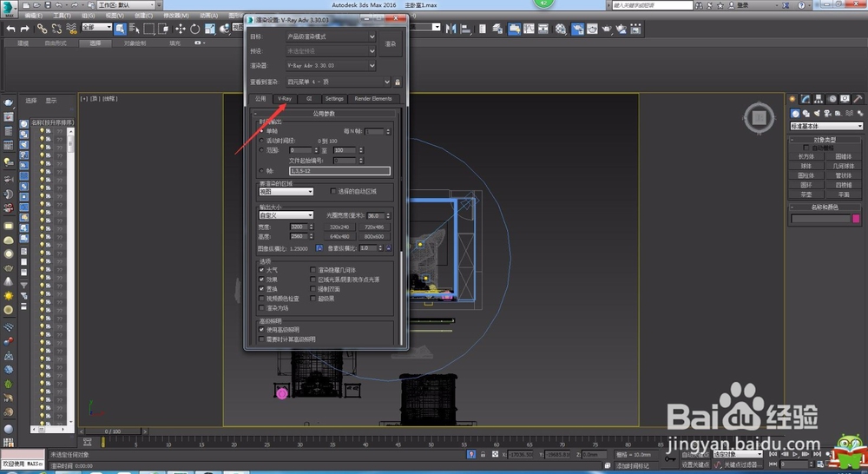Click the 渲染 render button in dialog
This screenshot has width=868, height=474.
(391, 43)
